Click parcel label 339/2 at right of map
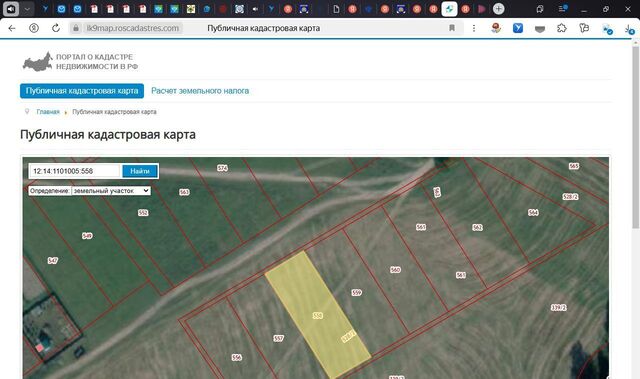This screenshot has height=379, width=640. [x=558, y=308]
